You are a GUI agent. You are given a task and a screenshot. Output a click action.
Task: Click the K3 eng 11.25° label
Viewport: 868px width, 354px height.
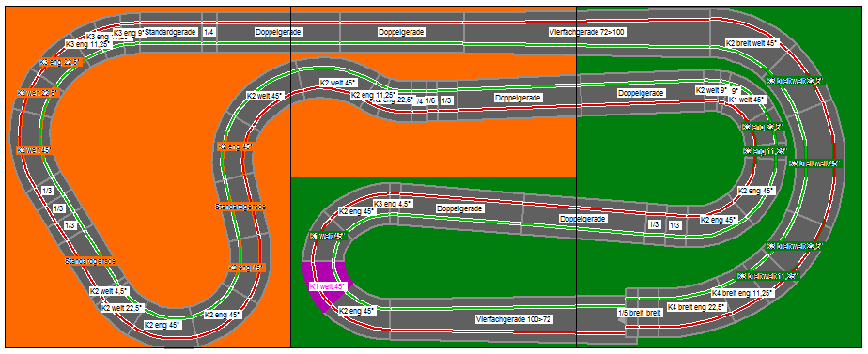pyautogui.click(x=88, y=44)
